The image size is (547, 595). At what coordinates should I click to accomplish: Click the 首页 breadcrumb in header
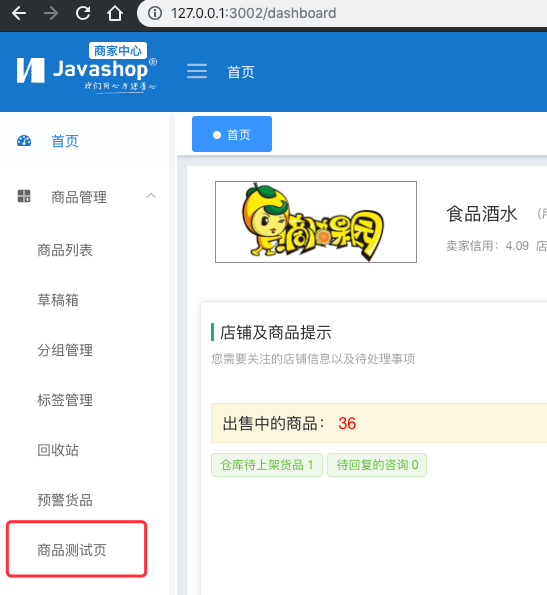pyautogui.click(x=240, y=72)
